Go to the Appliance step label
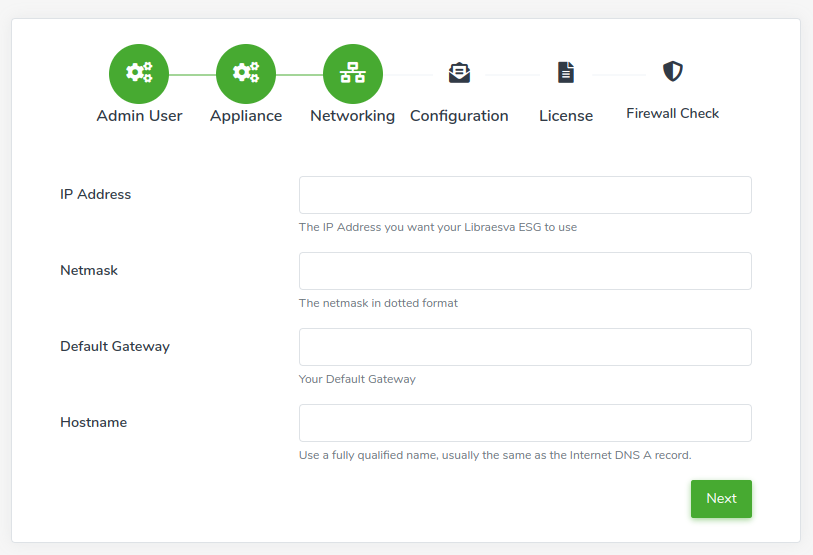This screenshot has height=555, width=813. pos(246,116)
